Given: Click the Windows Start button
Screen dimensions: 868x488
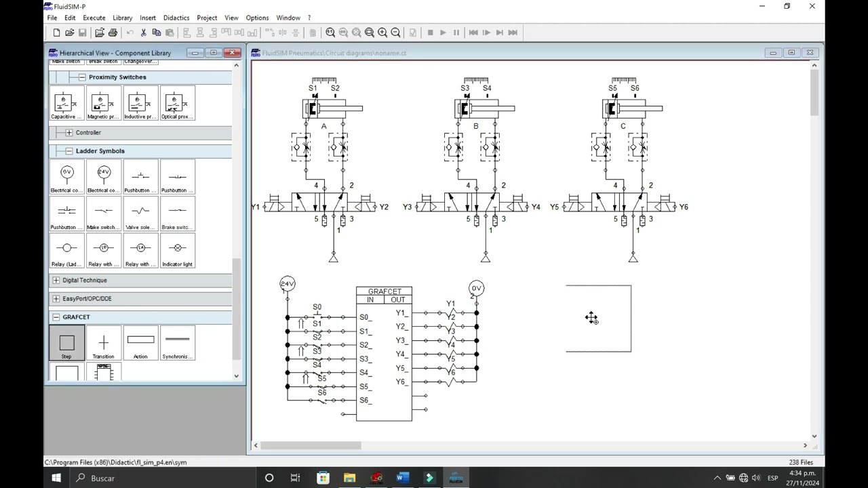Looking at the screenshot, I should click(56, 479).
